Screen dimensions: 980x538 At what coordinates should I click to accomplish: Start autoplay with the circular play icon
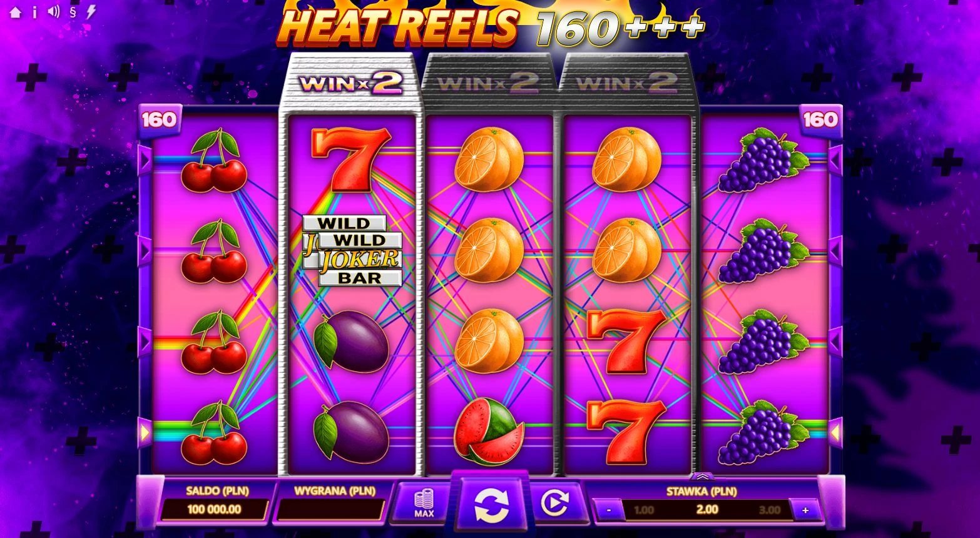[x=554, y=502]
